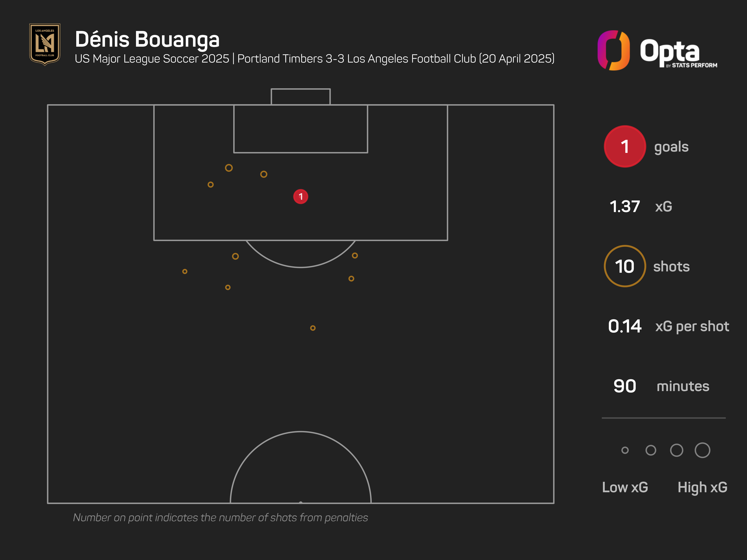Click the leftmost shot marker inside penalty area

pyautogui.click(x=210, y=185)
